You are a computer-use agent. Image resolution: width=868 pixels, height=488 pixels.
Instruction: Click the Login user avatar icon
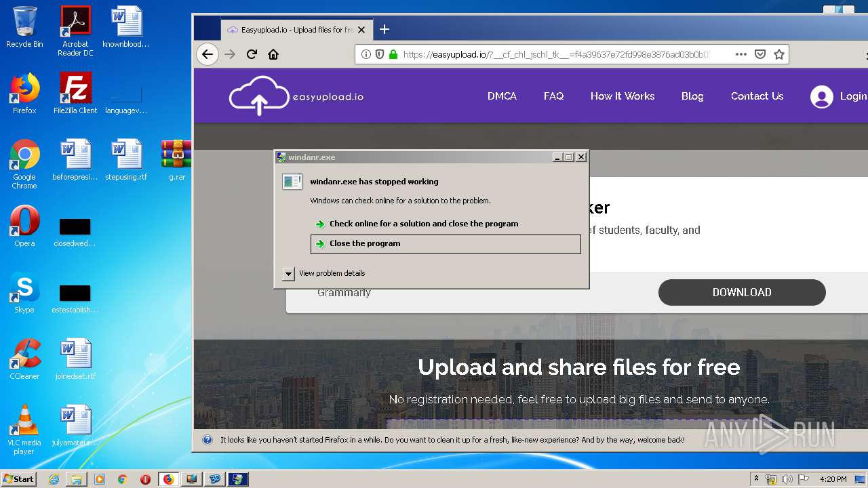point(821,97)
